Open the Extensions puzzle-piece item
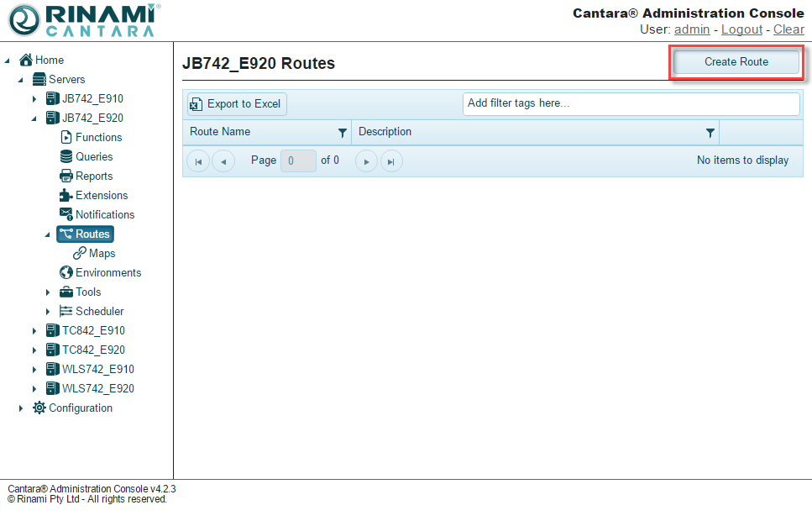The image size is (812, 521). click(101, 195)
